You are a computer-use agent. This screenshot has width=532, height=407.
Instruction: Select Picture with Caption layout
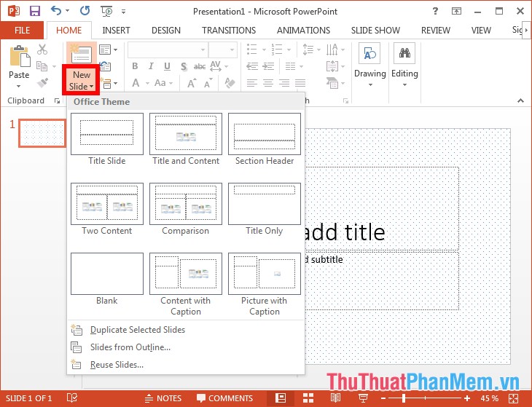click(x=265, y=285)
